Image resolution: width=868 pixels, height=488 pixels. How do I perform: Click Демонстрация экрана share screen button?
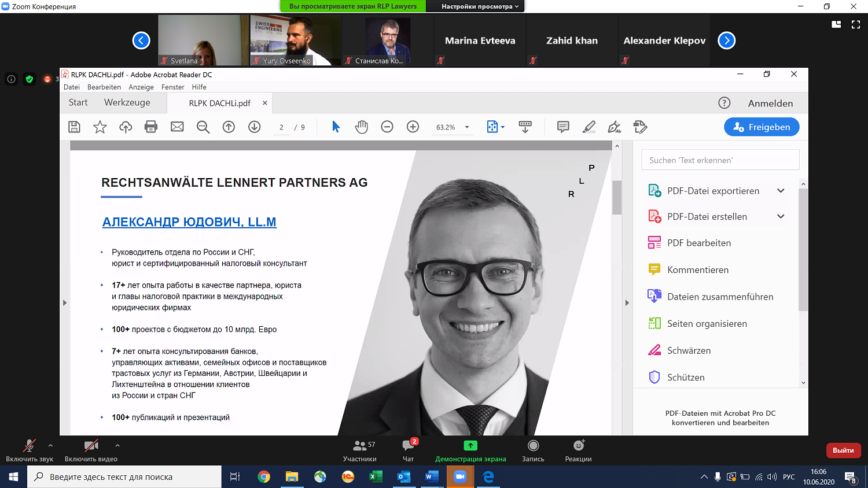click(x=470, y=450)
